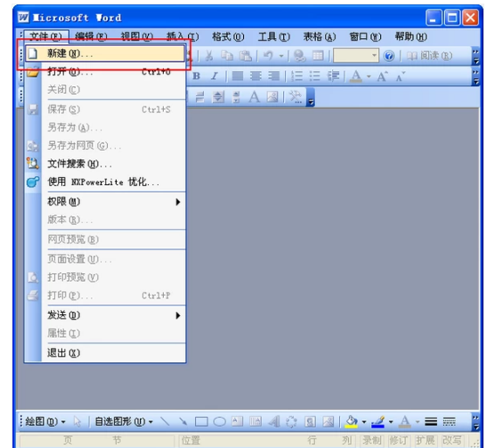This screenshot has width=487, height=448.
Task: Select 打开(O)... in the File menu
Action: coord(105,72)
